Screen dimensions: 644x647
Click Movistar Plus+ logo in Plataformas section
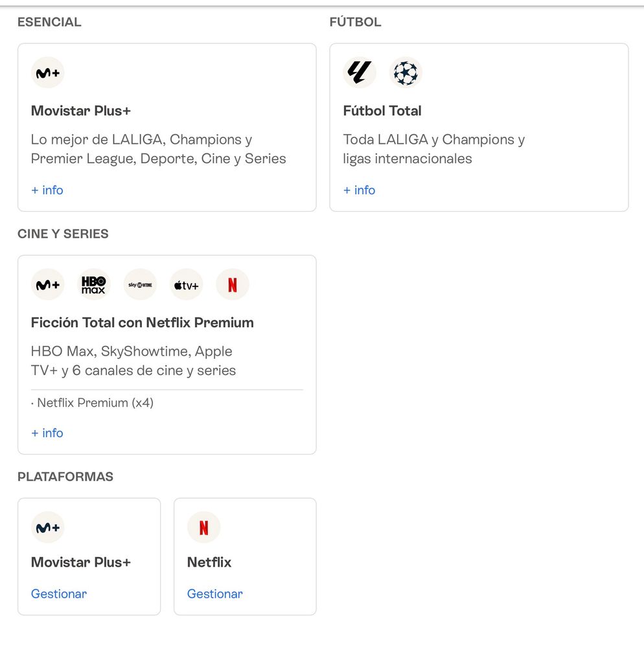click(x=47, y=528)
